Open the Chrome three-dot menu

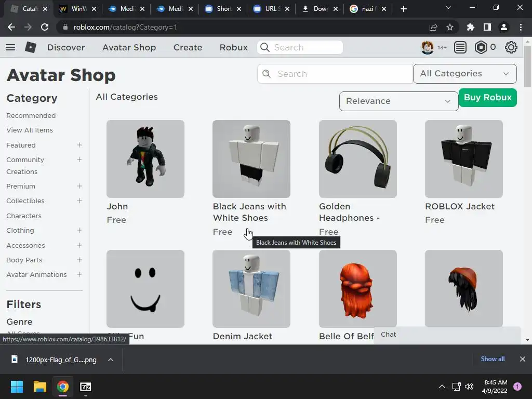(x=521, y=27)
